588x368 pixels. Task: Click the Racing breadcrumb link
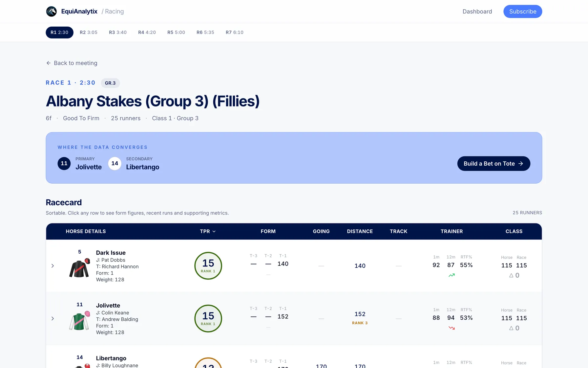[114, 11]
